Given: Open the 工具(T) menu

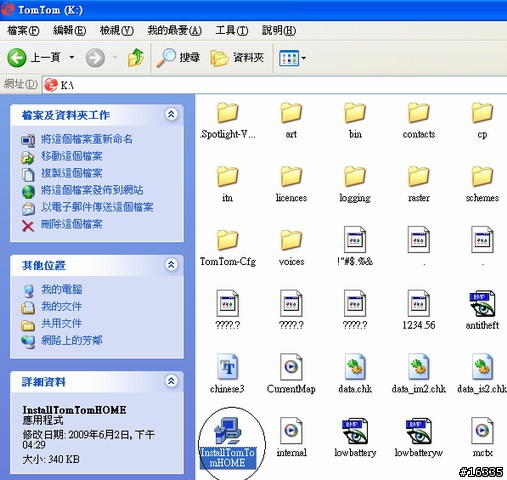Looking at the screenshot, I should 232,31.
